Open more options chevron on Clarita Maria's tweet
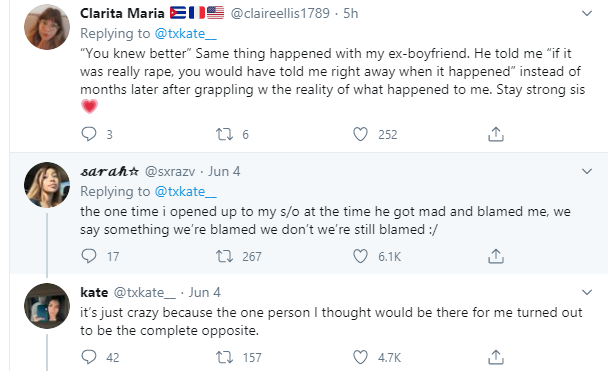 [x=587, y=14]
